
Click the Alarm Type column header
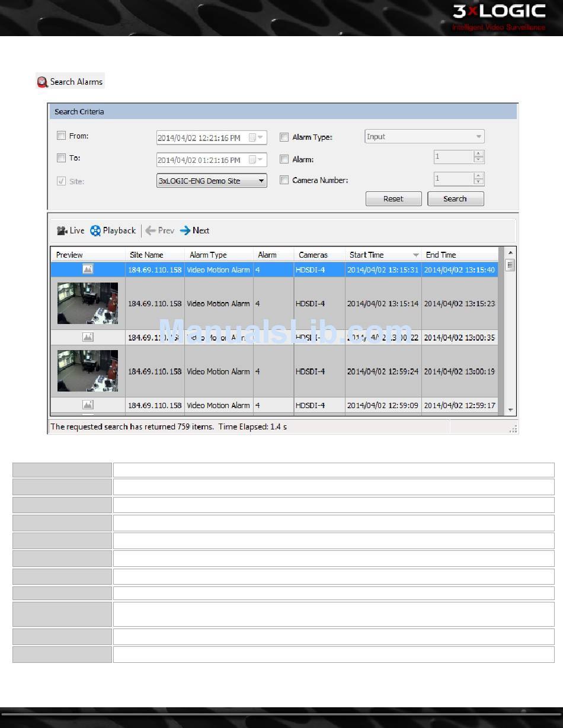click(x=208, y=255)
